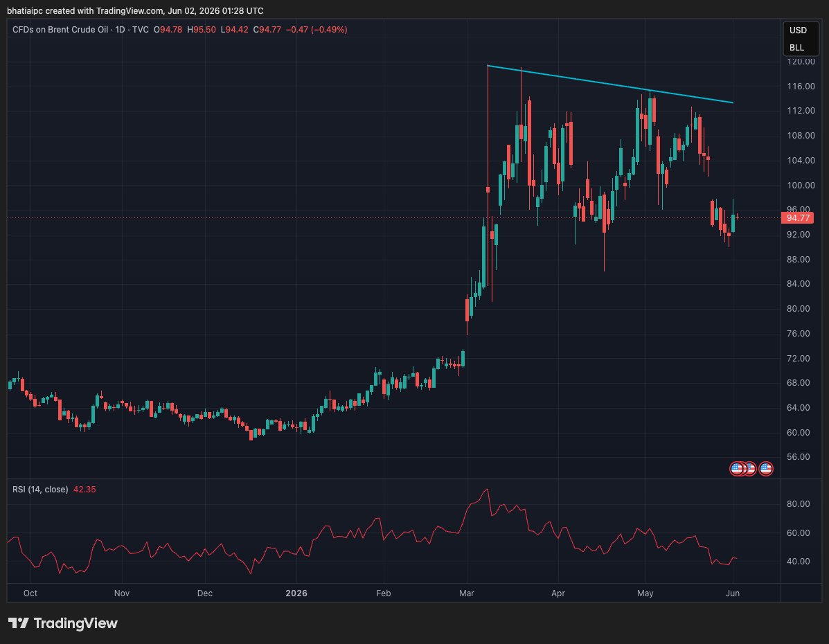The image size is (829, 644).
Task: Click the "40.00" RSI axis label
Action: 799,562
